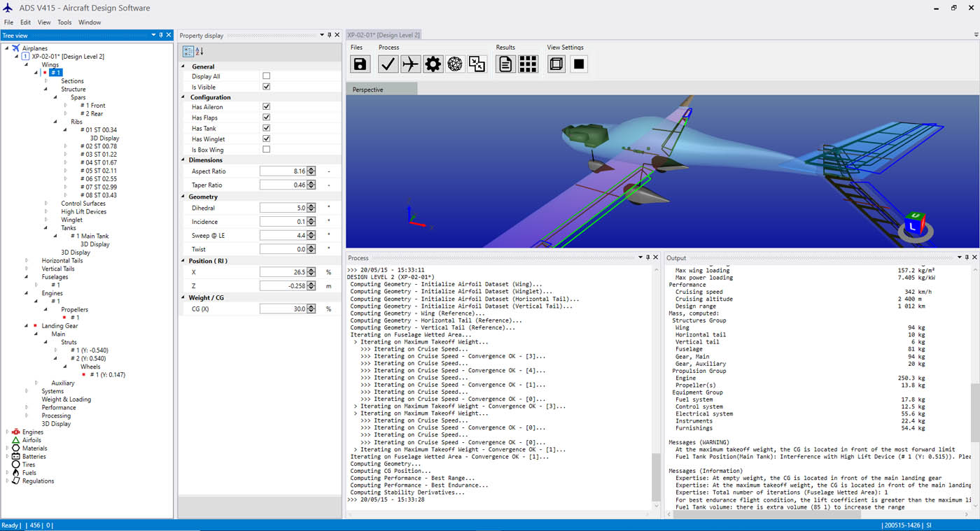The image size is (980, 531).
Task: Disable the Has Winglet checkbox
Action: pyautogui.click(x=266, y=139)
